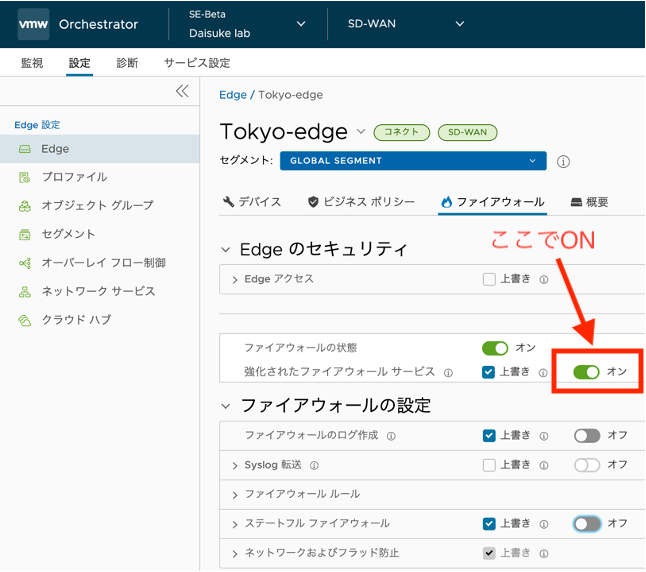Toggle the ファイアウォールの状態 switch

pos(495,348)
